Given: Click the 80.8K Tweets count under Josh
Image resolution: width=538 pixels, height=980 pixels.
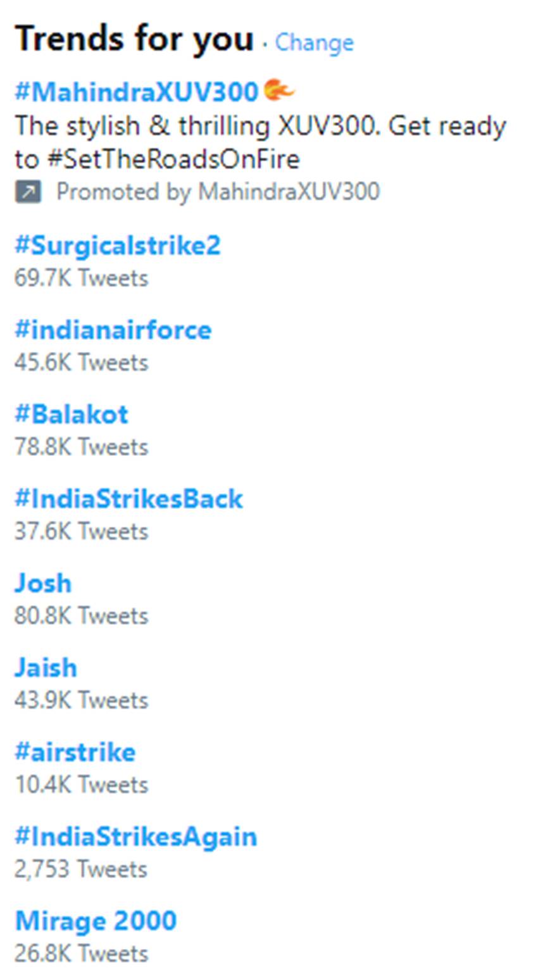Looking at the screenshot, I should click(81, 615).
